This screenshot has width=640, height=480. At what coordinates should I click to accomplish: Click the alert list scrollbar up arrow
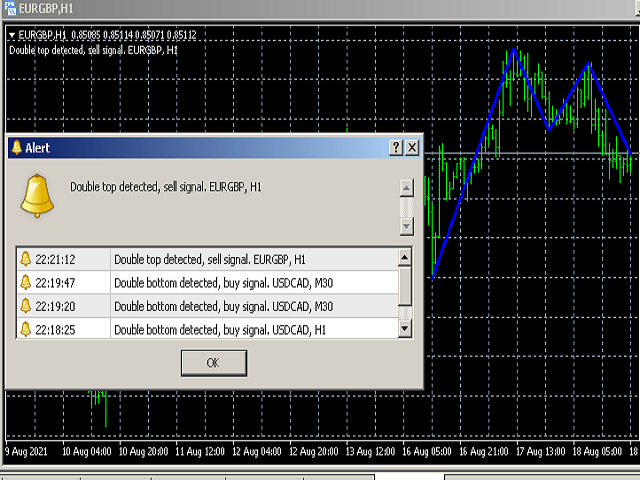(x=405, y=258)
